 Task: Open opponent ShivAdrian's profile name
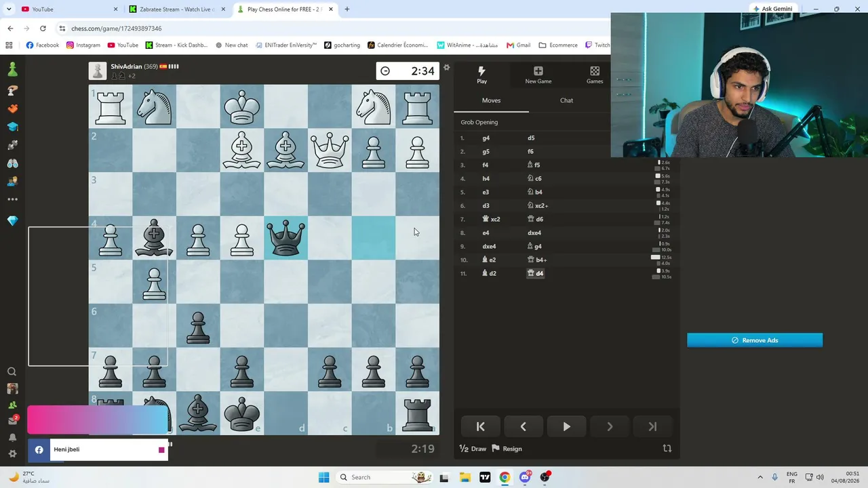click(127, 66)
